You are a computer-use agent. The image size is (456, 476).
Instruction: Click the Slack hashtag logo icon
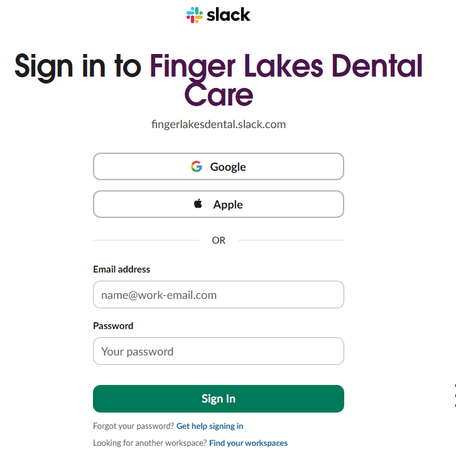pos(195,15)
